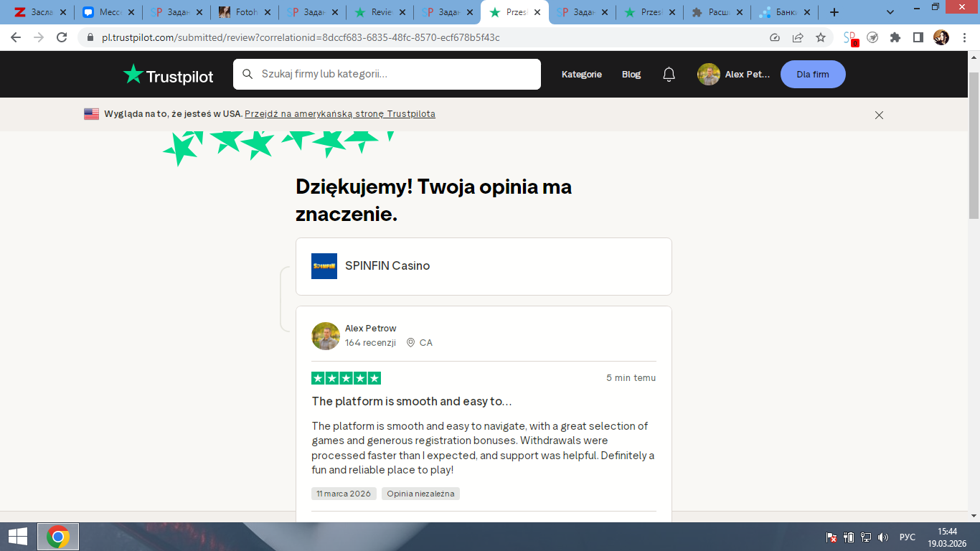The width and height of the screenshot is (980, 551).
Task: Click the share page icon in address bar
Action: [x=798, y=37]
